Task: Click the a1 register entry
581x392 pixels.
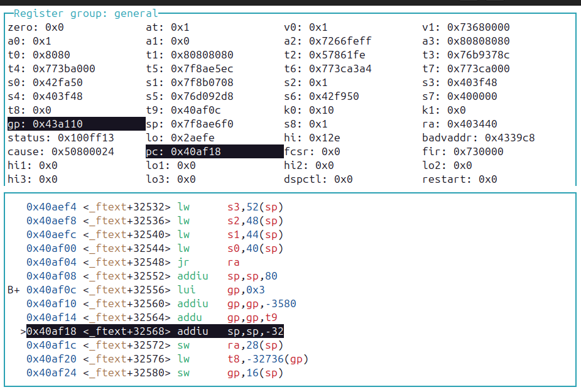Action: [x=168, y=41]
